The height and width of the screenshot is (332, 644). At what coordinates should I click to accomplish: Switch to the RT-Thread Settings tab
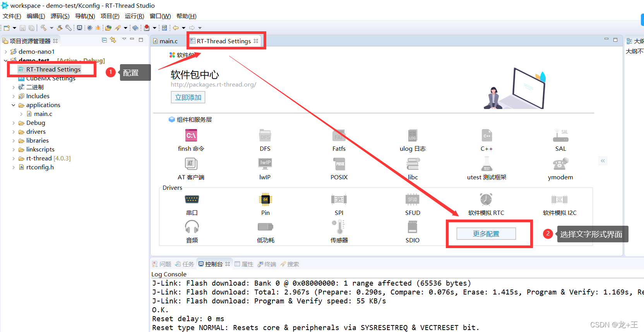(224, 41)
